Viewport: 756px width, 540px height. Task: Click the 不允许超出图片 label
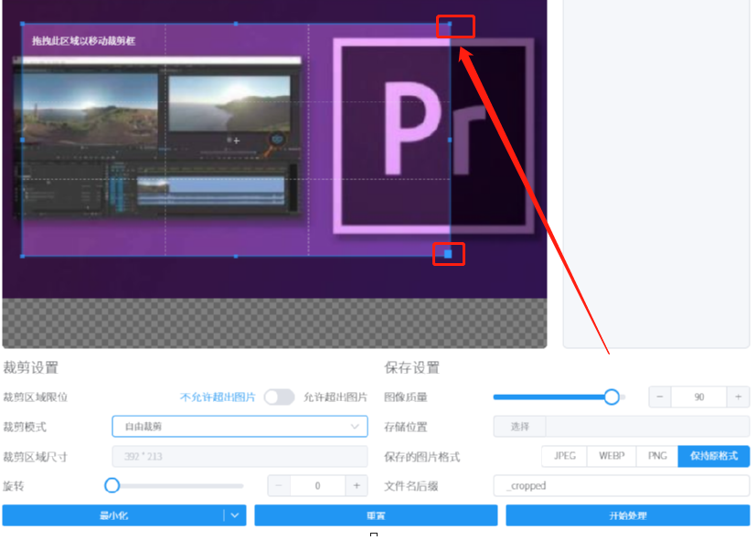[218, 397]
